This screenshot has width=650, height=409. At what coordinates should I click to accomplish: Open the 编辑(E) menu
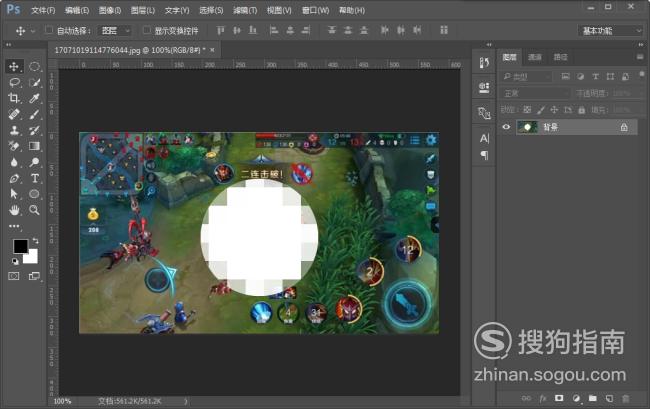(77, 10)
